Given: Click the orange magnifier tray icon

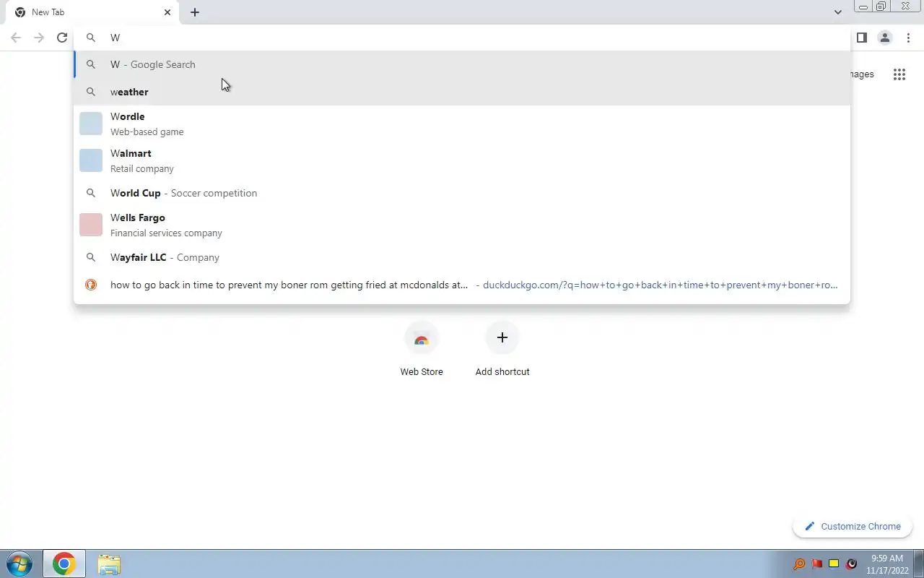Looking at the screenshot, I should [799, 564].
